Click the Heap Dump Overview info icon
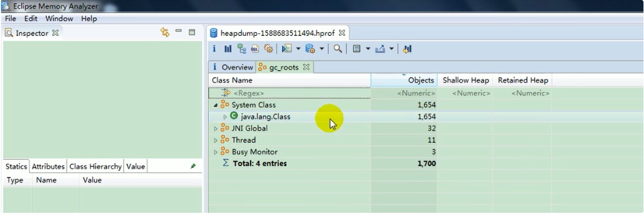644x215 pixels. point(214,49)
